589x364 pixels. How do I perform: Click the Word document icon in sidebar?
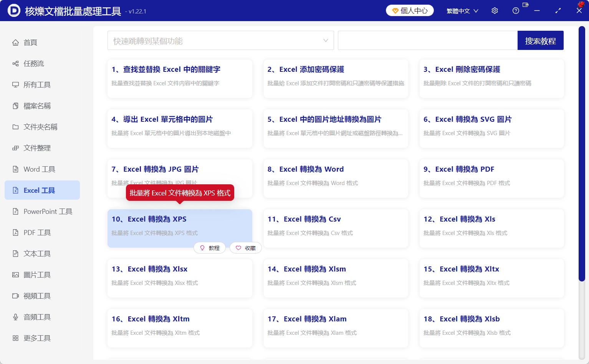(x=15, y=169)
